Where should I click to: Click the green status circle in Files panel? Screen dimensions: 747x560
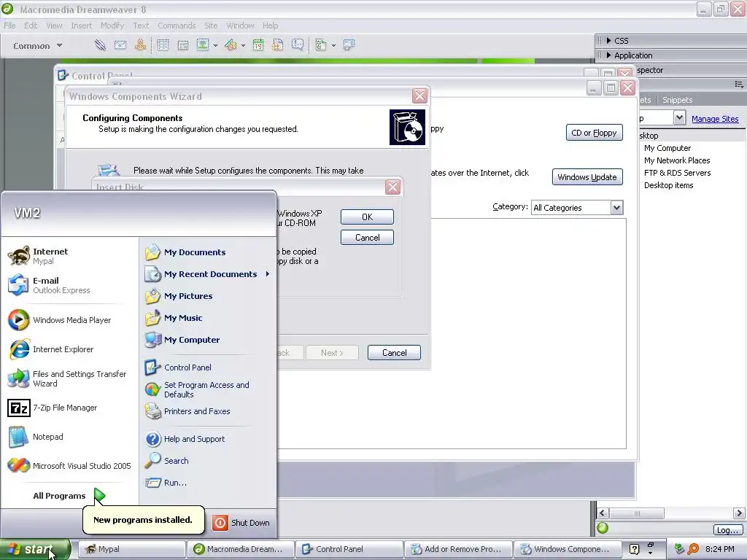603,528
